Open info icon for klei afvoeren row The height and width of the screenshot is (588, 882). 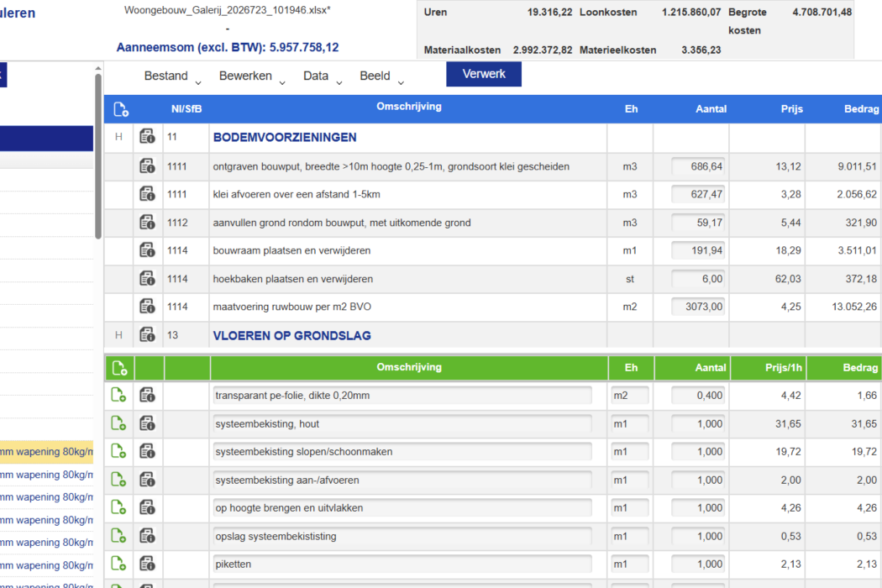(x=147, y=194)
